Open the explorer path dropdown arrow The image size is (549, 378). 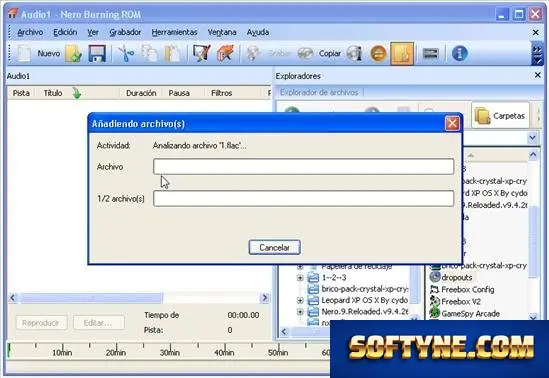532,138
